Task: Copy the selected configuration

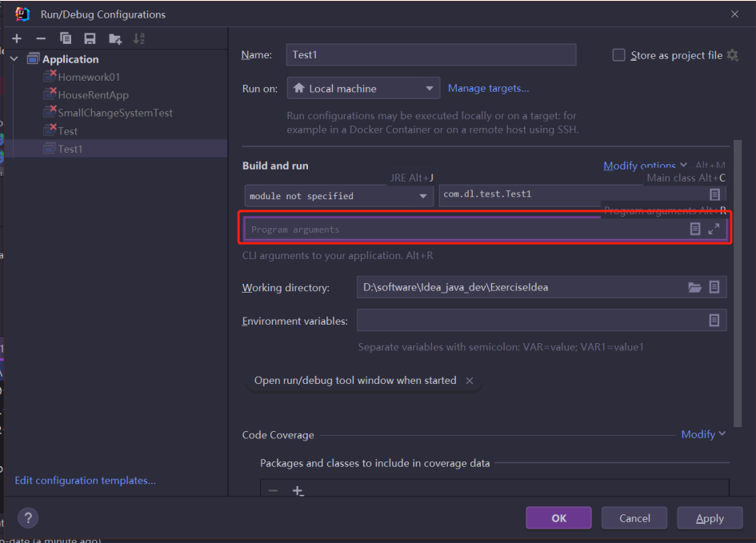Action: pyautogui.click(x=66, y=38)
